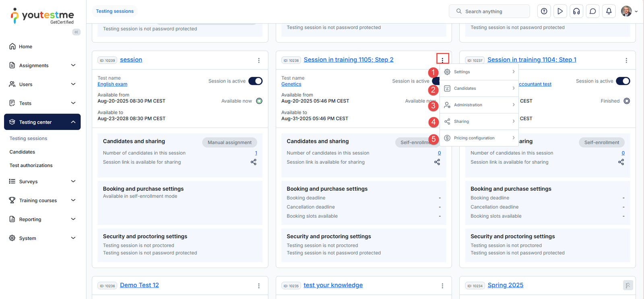Click the play video icon in header
Image resolution: width=644 pixels, height=299 pixels.
(560, 11)
